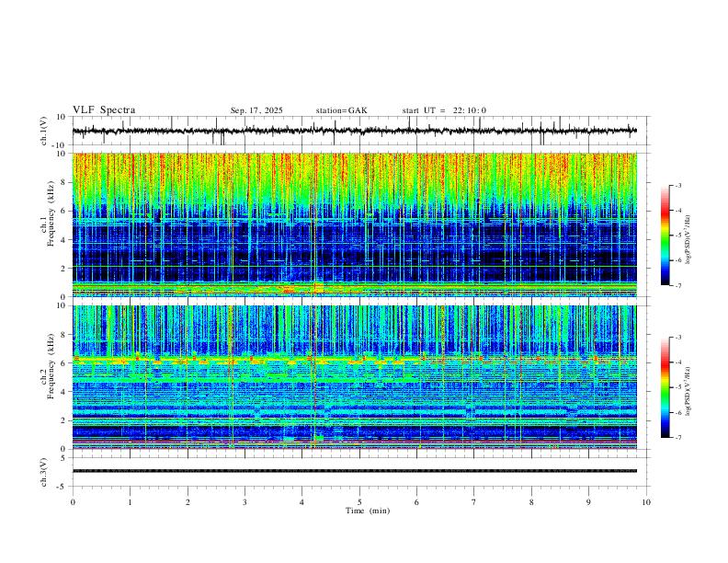Click the ch.3 voltage trace band
The height and width of the screenshot is (563, 728).
[355, 471]
